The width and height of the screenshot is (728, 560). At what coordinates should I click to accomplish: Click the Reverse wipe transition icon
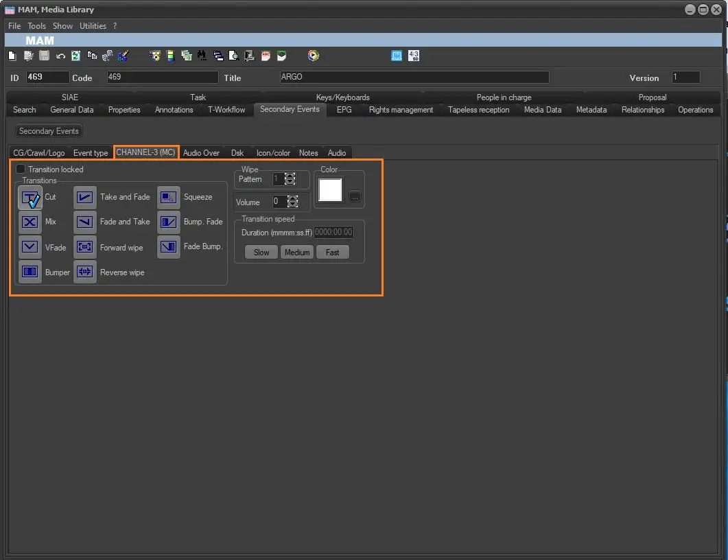tap(85, 272)
